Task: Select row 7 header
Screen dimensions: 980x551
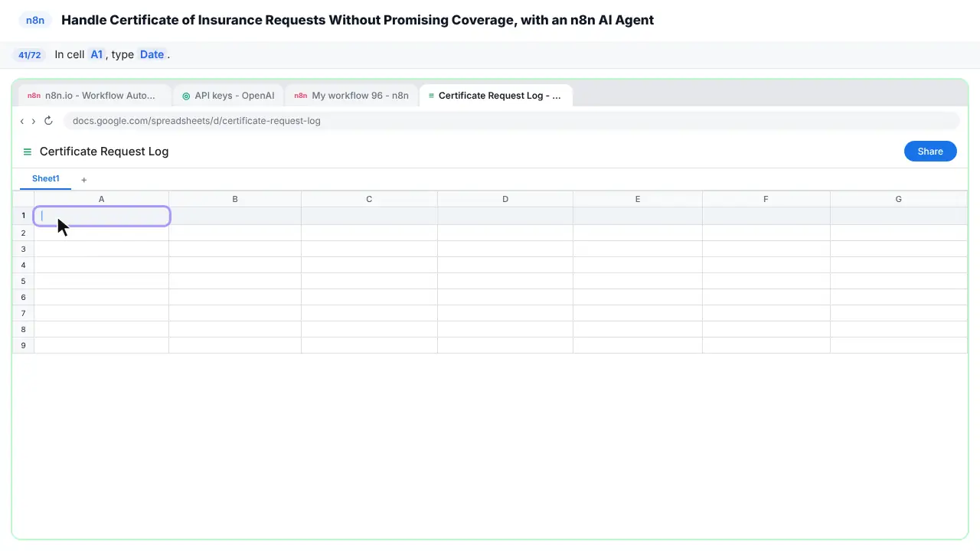Action: (x=24, y=313)
